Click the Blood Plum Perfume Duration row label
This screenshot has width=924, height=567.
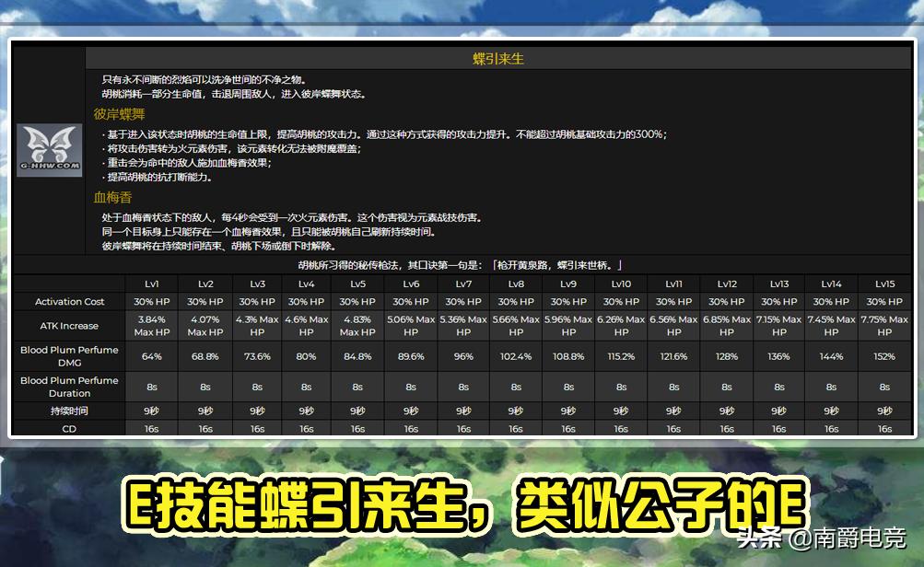[69, 387]
